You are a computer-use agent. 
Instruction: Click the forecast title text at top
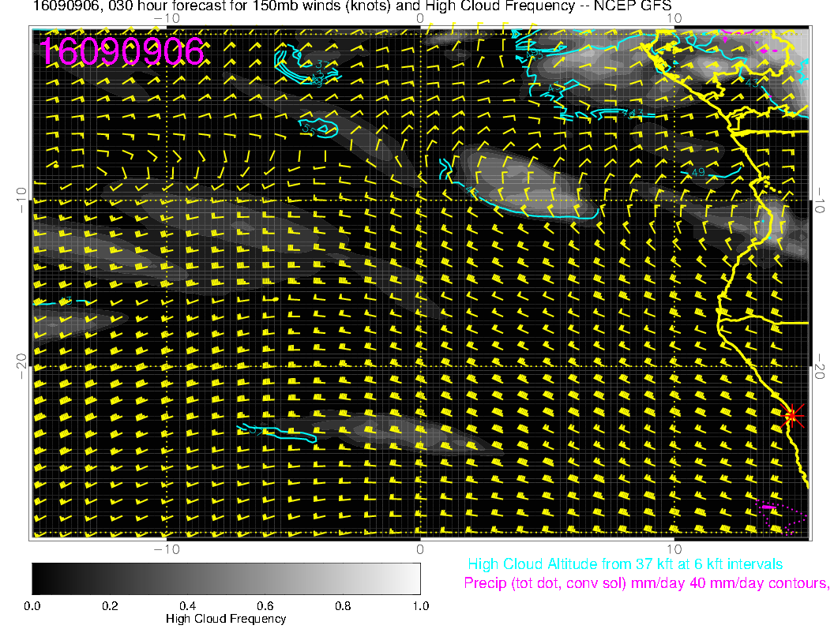point(352,6)
